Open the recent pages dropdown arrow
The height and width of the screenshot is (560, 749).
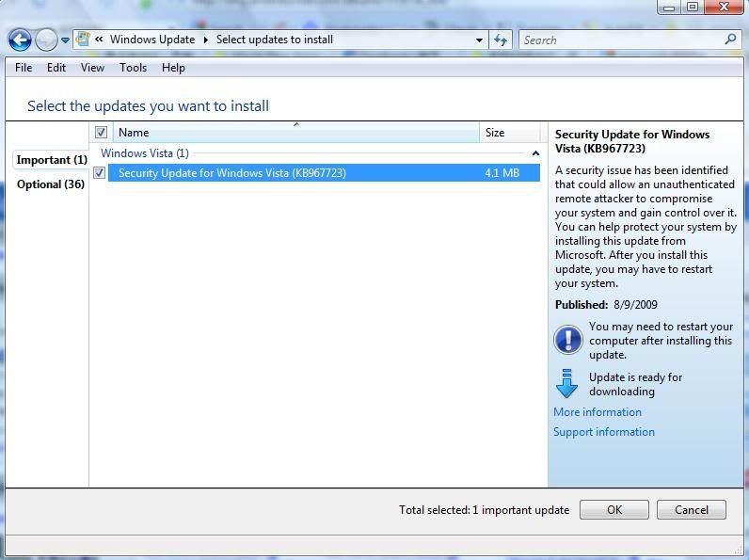click(x=66, y=40)
